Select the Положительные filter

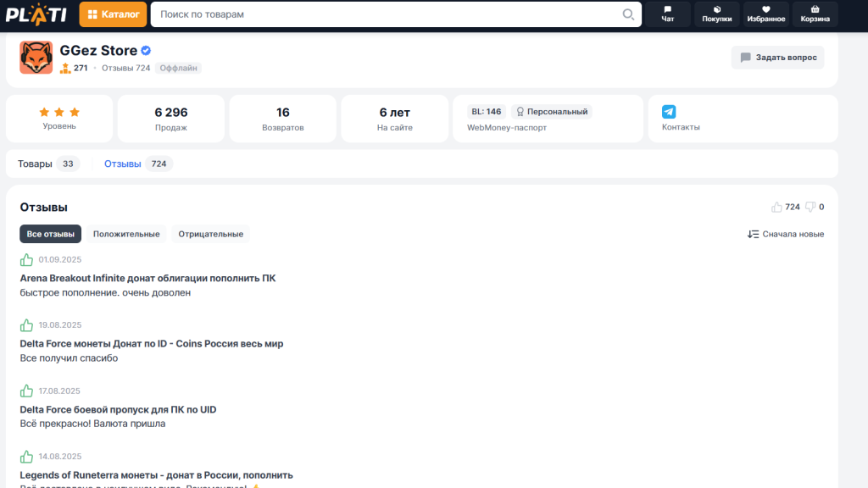tap(126, 234)
